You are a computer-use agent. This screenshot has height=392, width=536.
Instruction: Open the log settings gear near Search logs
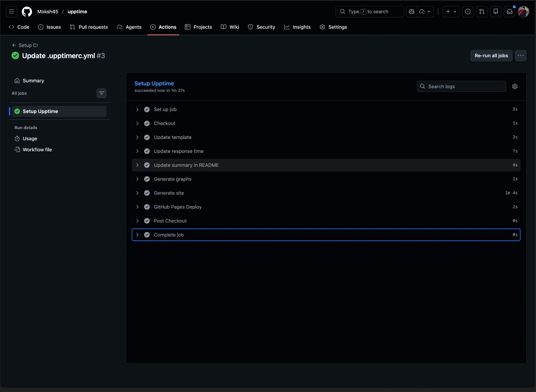(515, 86)
